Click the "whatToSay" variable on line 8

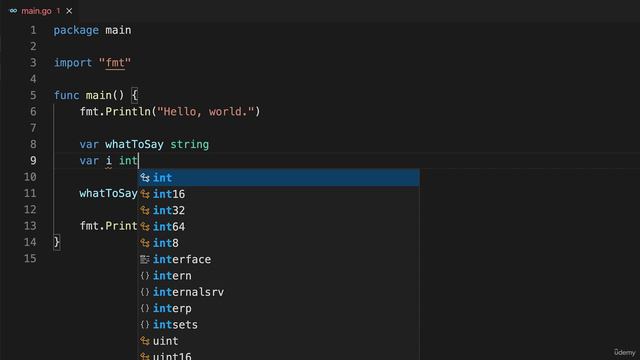coord(134,144)
